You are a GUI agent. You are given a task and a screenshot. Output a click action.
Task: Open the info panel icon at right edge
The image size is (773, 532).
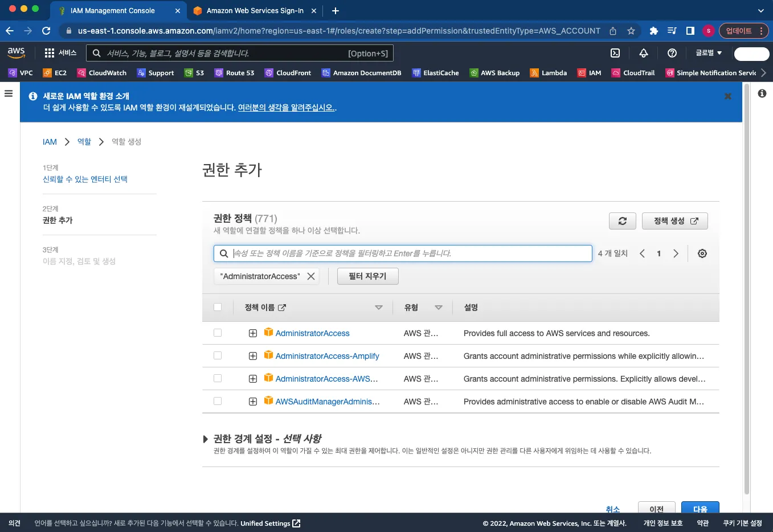point(762,93)
